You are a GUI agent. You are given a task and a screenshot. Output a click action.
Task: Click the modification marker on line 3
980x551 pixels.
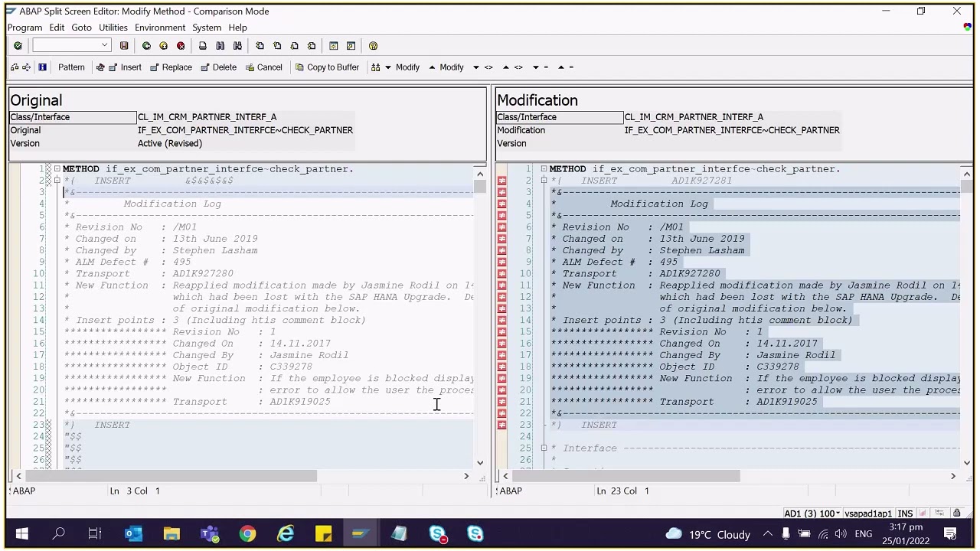(501, 192)
